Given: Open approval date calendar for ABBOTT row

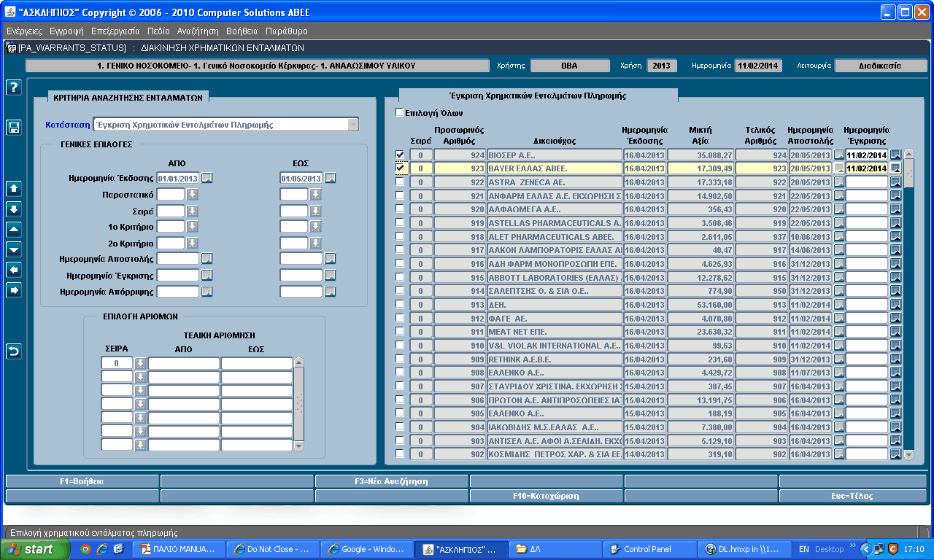Looking at the screenshot, I should [895, 277].
